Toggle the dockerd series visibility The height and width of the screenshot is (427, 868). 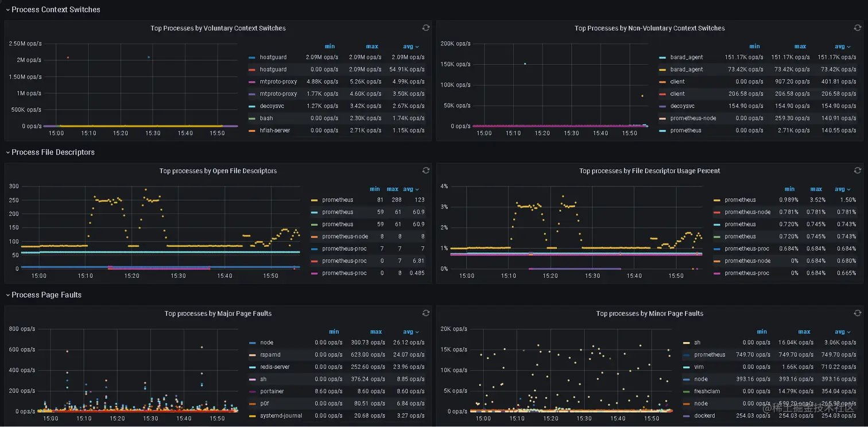coord(704,416)
